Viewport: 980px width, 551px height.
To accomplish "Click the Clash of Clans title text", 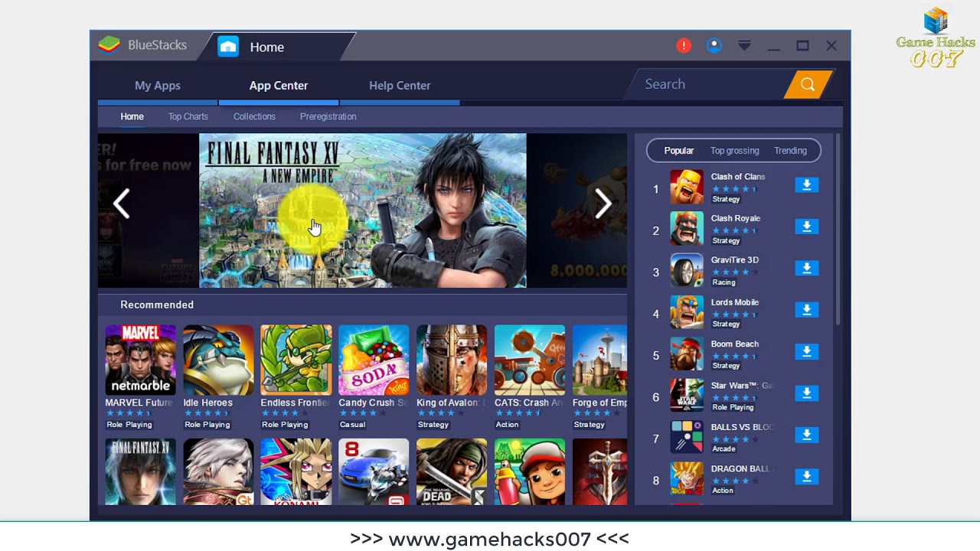I will point(738,177).
